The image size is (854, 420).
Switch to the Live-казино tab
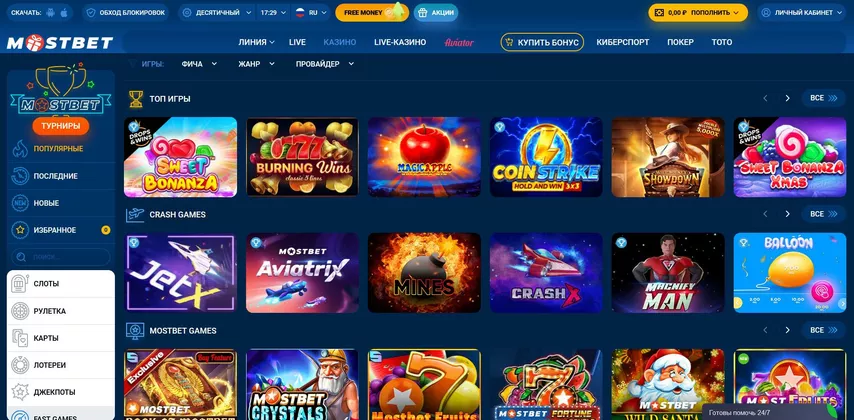tap(400, 42)
